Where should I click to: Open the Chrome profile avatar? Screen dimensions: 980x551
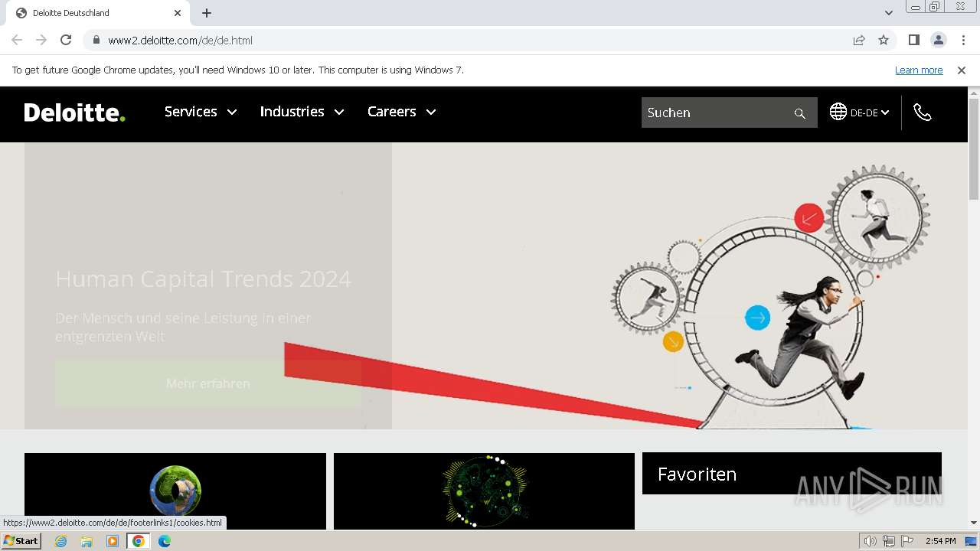tap(938, 40)
